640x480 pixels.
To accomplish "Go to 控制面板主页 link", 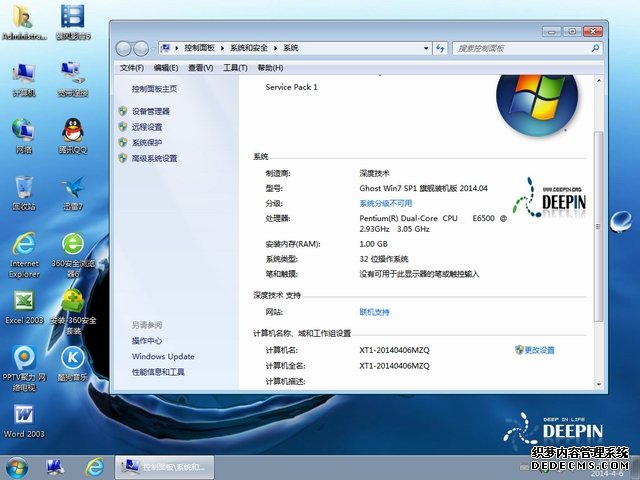I will 154,89.
